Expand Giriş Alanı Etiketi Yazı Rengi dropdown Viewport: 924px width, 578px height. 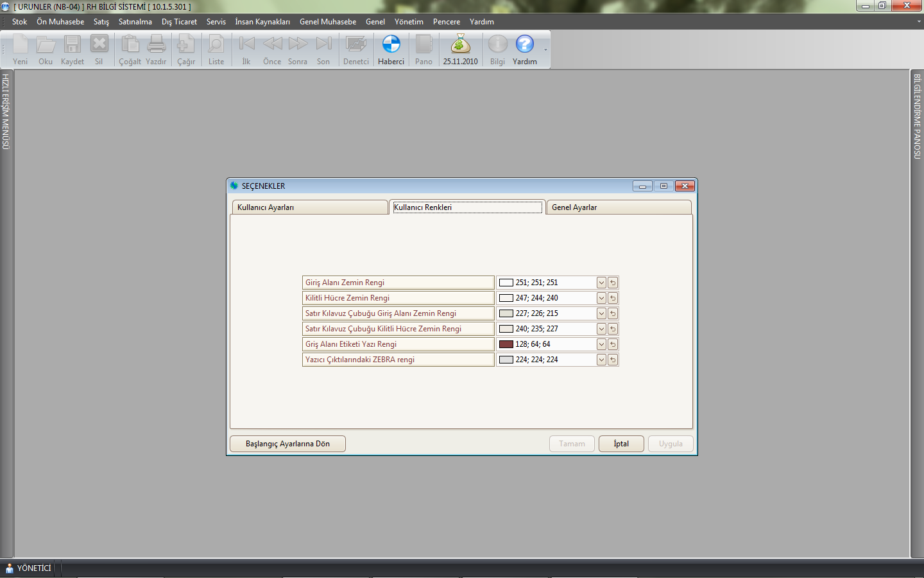pos(601,344)
